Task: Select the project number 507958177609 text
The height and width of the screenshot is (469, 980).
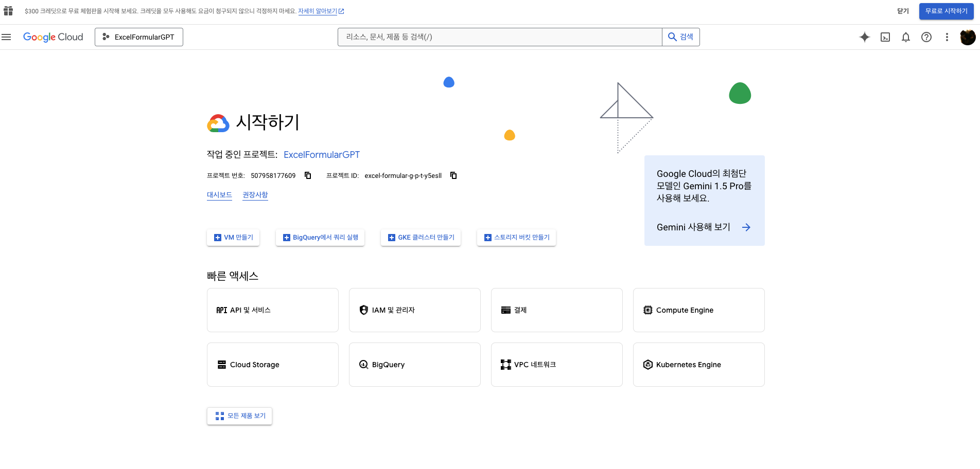Action: point(273,176)
